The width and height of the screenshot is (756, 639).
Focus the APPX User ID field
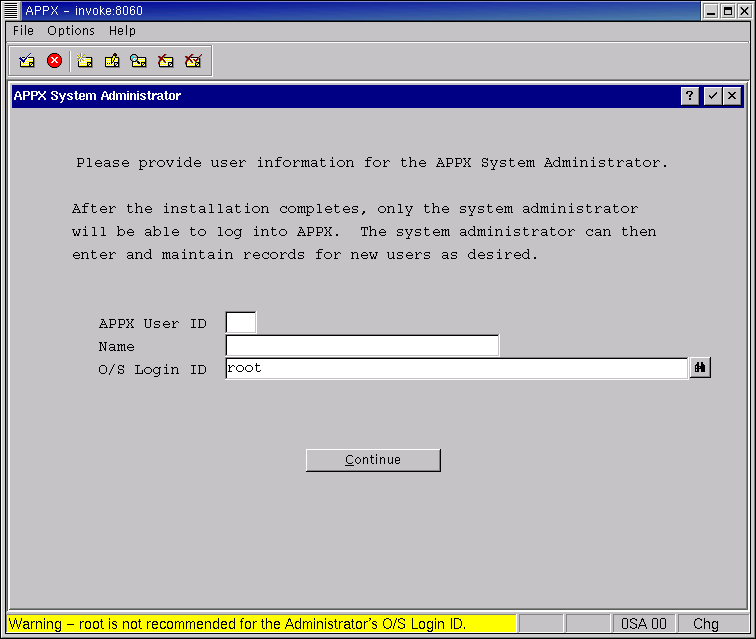coord(241,322)
